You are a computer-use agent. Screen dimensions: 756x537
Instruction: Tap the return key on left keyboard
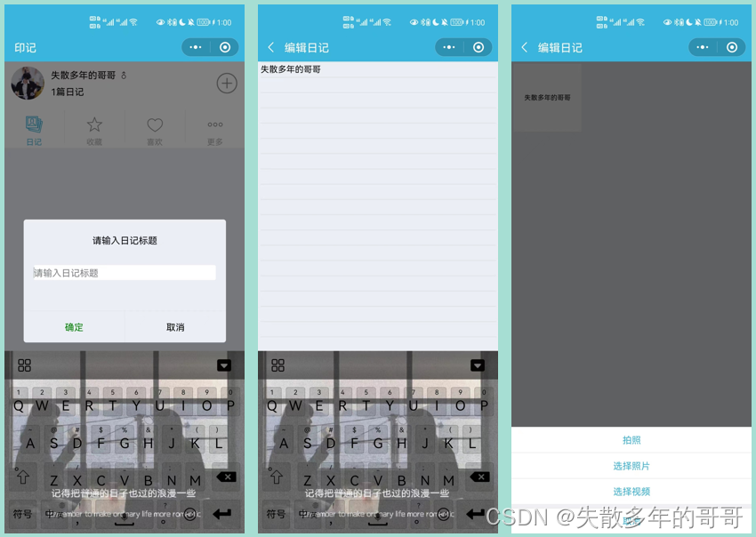222,514
